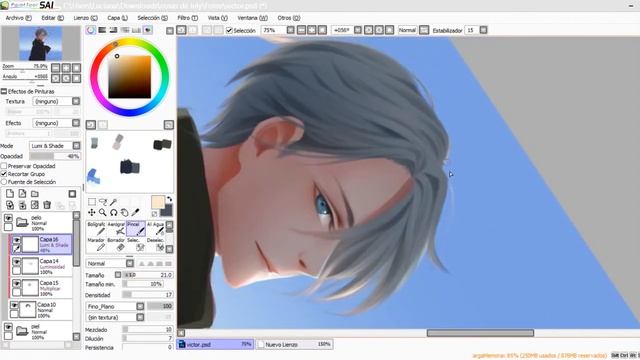Hide layer Capa 14
Image resolution: width=640 pixels, height=360 pixels.
click(x=16, y=262)
